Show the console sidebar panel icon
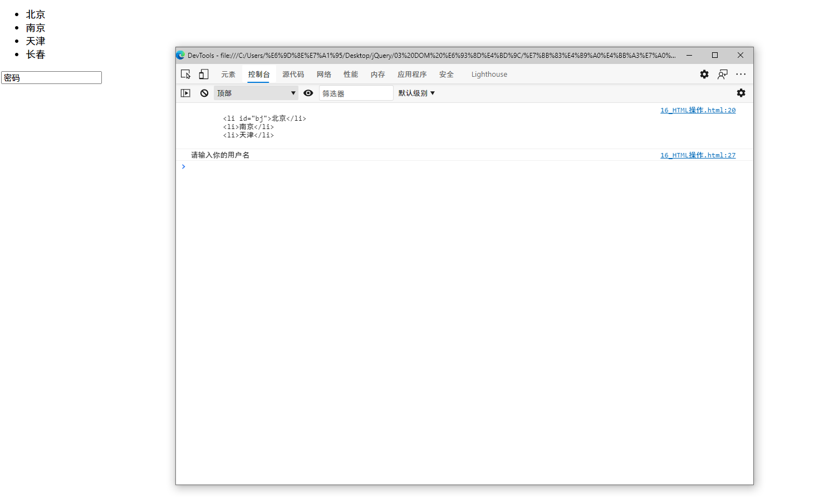The image size is (819, 504). tap(185, 93)
